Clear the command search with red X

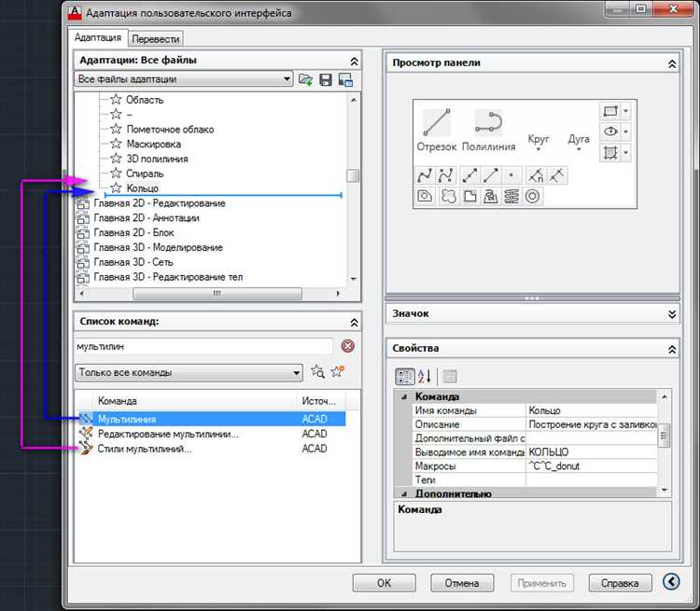coord(348,346)
